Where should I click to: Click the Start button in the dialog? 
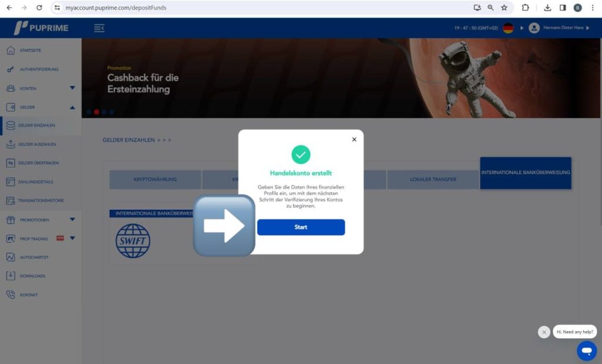point(300,227)
